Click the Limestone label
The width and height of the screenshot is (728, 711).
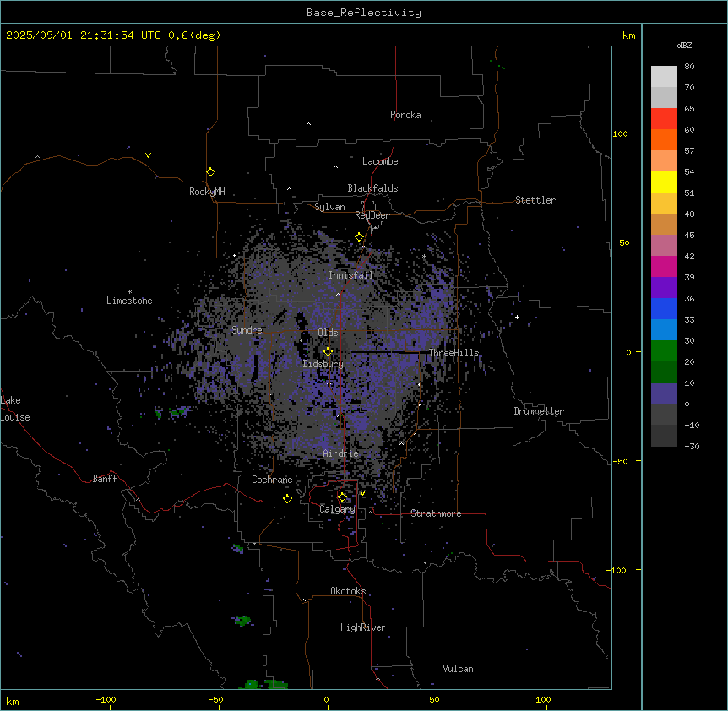[x=129, y=301]
